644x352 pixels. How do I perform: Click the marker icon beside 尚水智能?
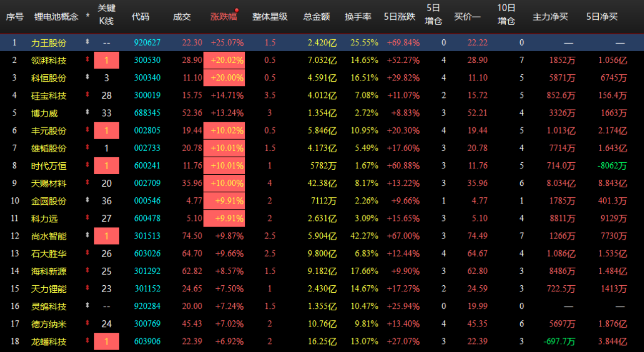pyautogui.click(x=88, y=236)
